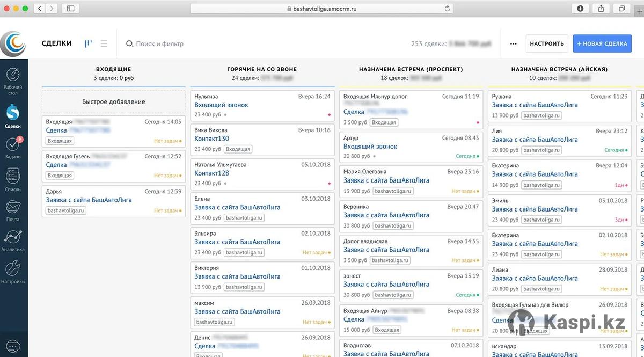Click Быстрое добавление in Входящие column
This screenshot has height=357, width=644.
click(x=113, y=101)
